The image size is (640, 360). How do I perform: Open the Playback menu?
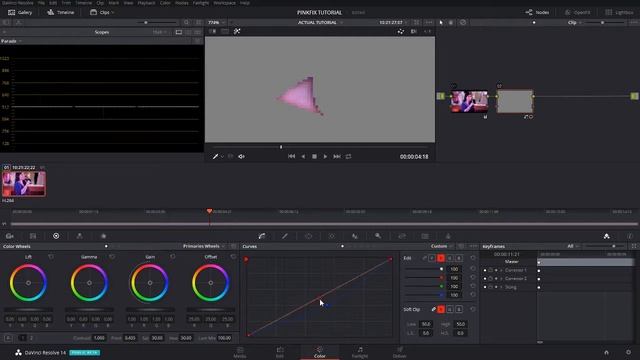146,3
